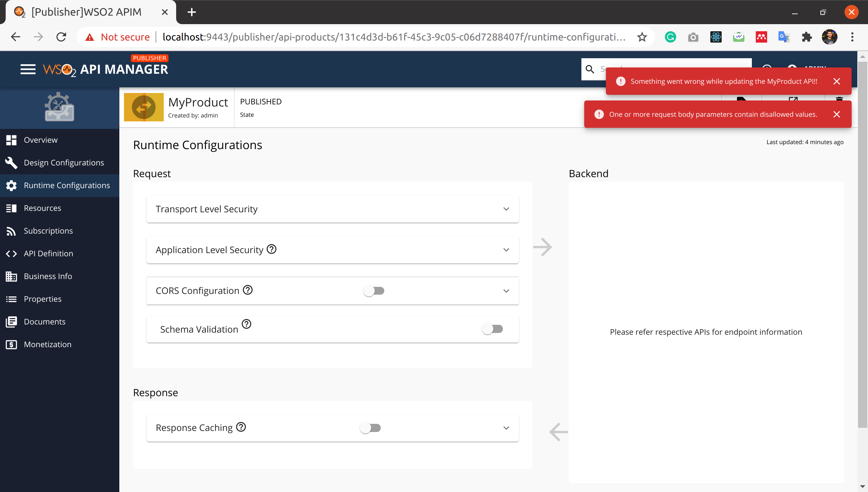Click the camera screenshot extension icon
Screen dimensions: 868x492
point(693,37)
